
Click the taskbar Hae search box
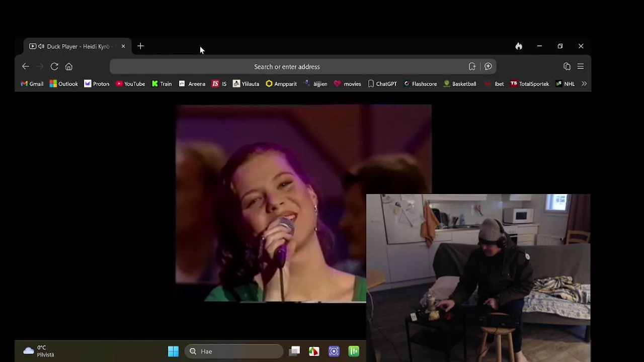[234, 351]
